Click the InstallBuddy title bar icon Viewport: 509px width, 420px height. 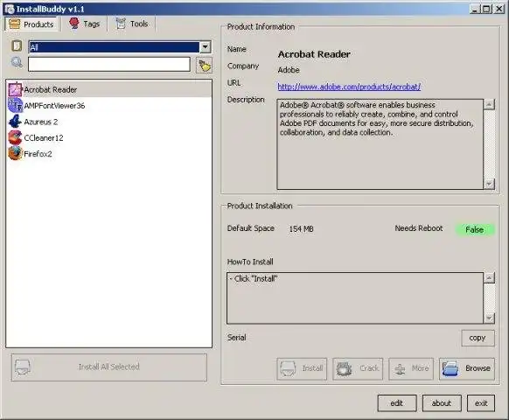click(x=10, y=9)
